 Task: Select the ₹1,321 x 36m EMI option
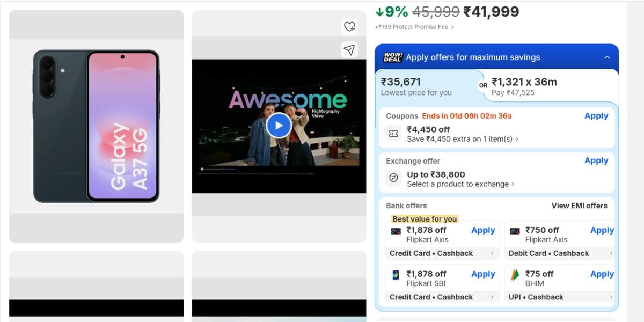click(551, 86)
